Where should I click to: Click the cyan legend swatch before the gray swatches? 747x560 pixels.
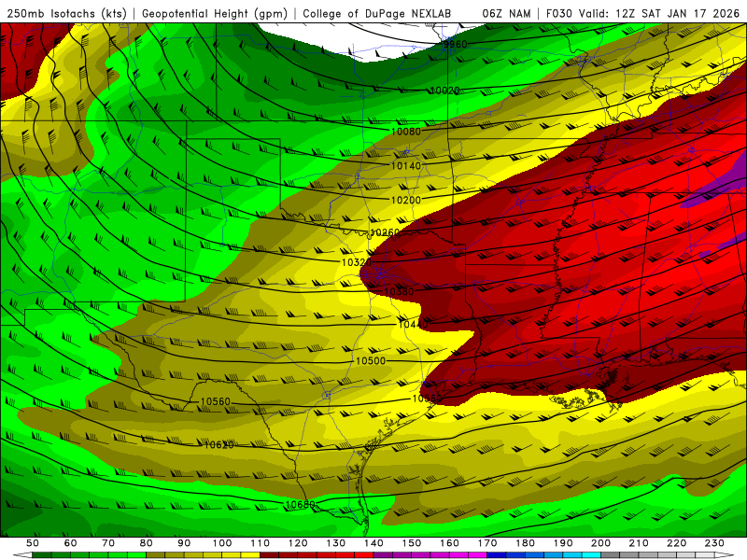[x=591, y=555]
